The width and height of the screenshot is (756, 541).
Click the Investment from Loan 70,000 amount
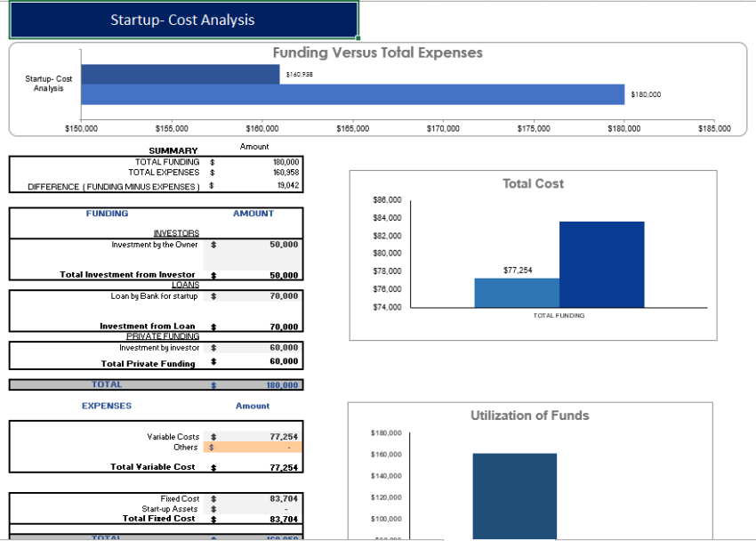(x=285, y=326)
